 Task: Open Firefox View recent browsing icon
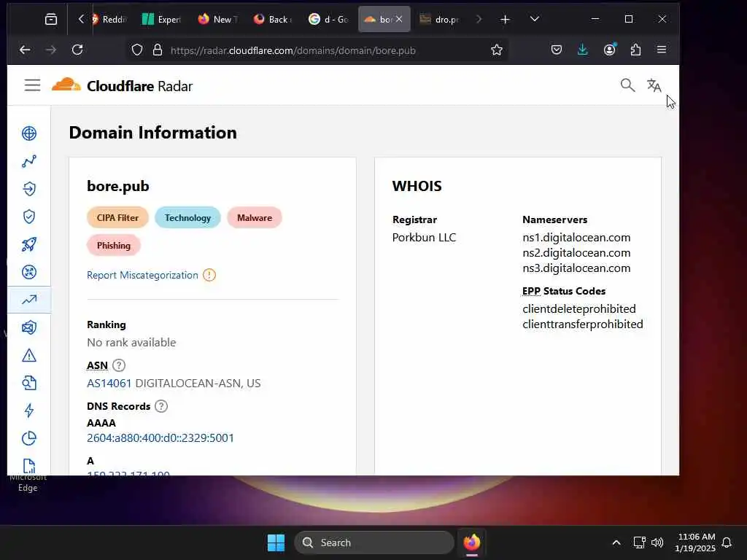[x=51, y=19]
